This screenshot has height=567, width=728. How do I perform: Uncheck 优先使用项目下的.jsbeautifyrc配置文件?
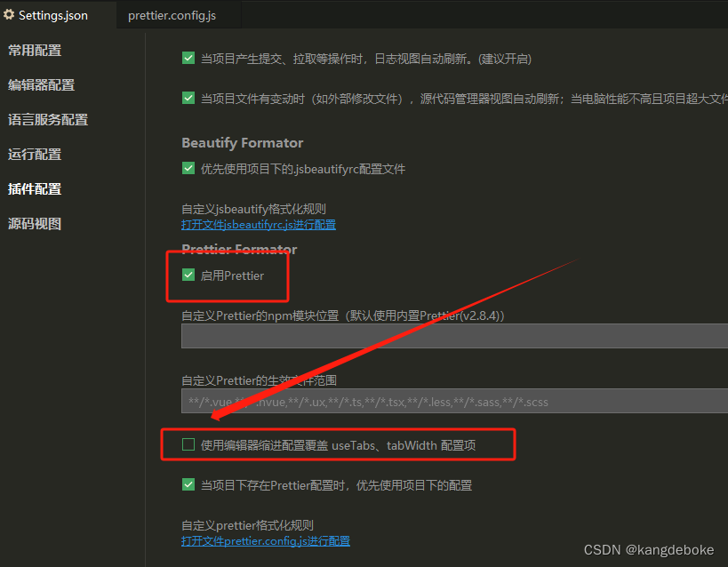188,167
